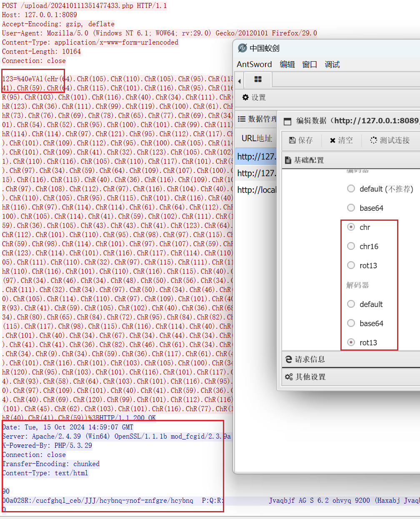Select the second http://127. URL row
Viewport: 420px width, 519px height.
click(256, 173)
